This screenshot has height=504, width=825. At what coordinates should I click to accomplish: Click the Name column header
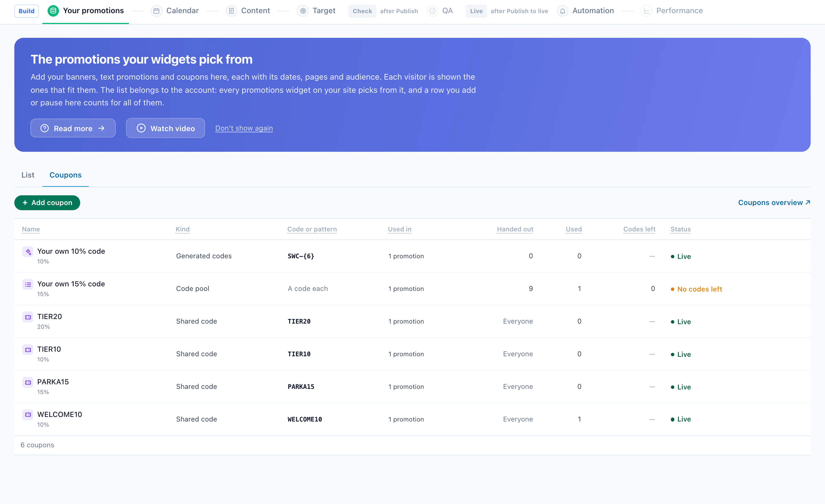point(31,229)
